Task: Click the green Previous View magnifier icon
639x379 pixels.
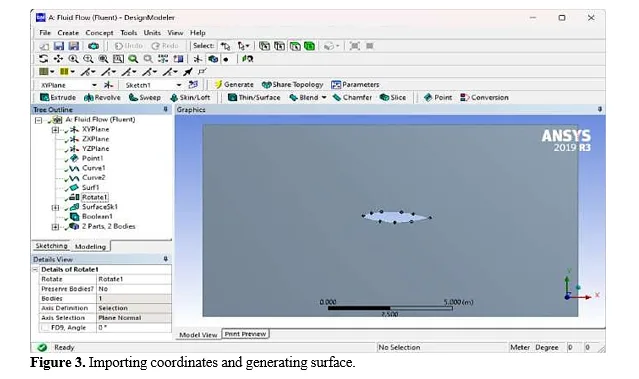Action: (133, 59)
